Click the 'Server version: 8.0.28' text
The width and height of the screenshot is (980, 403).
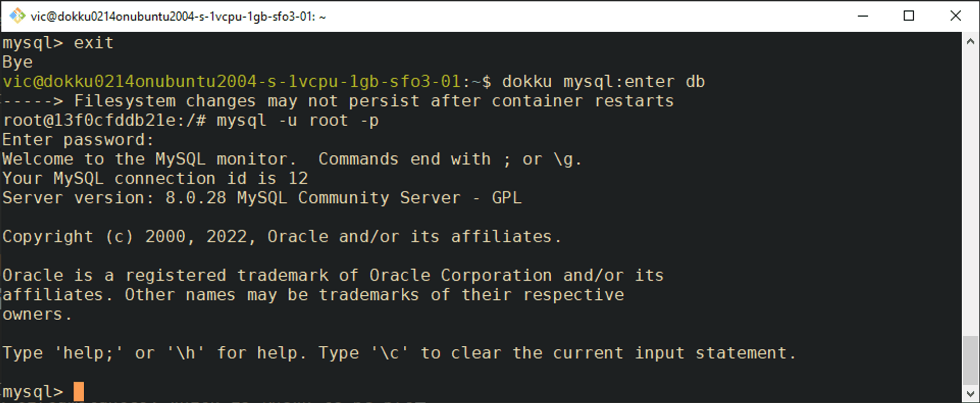pos(114,198)
